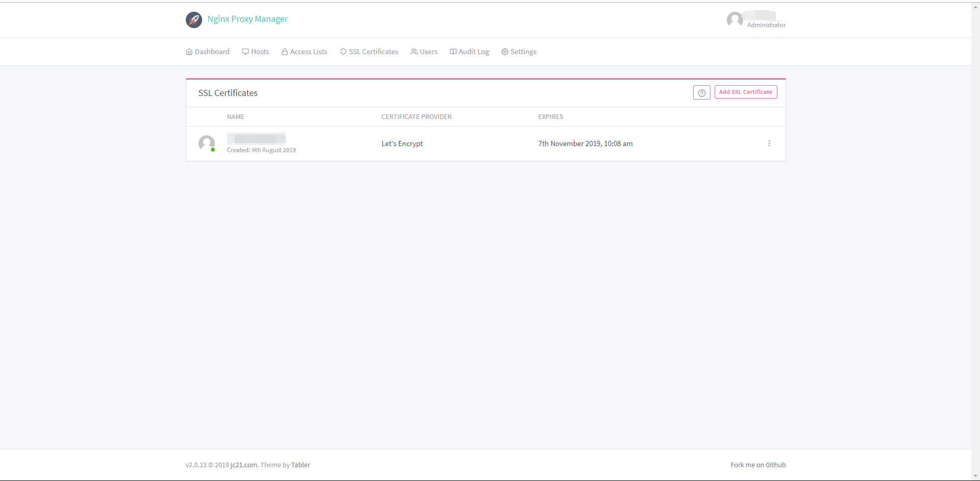Click Add SSL Certificate button

[x=746, y=92]
